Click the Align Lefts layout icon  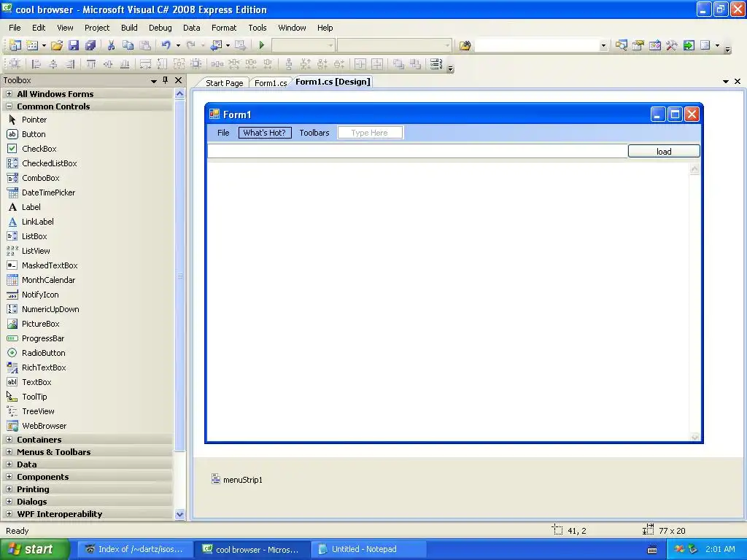[36, 64]
